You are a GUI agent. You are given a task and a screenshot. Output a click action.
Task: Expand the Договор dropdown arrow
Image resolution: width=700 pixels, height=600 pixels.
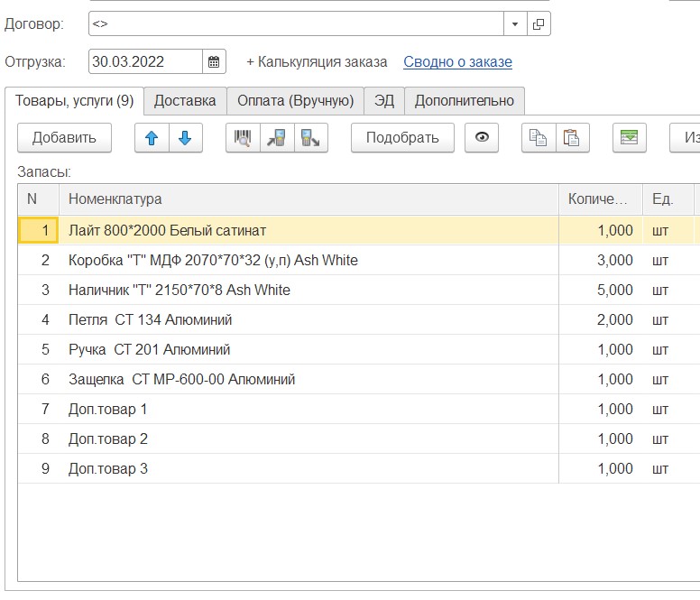click(x=515, y=24)
